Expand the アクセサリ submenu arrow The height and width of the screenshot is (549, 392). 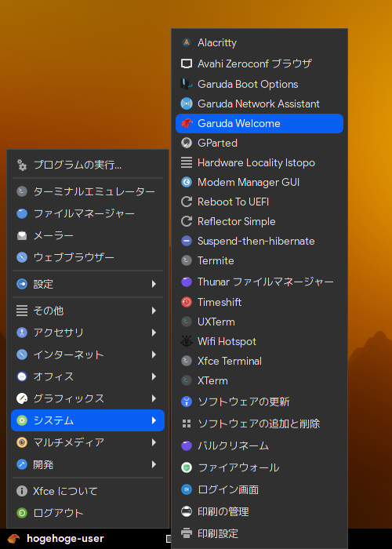154,333
